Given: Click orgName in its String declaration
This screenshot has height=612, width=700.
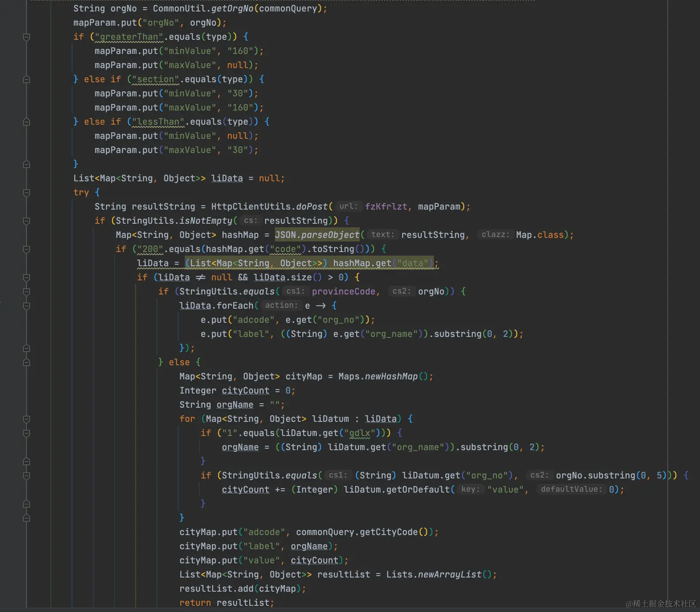Looking at the screenshot, I should click(235, 405).
